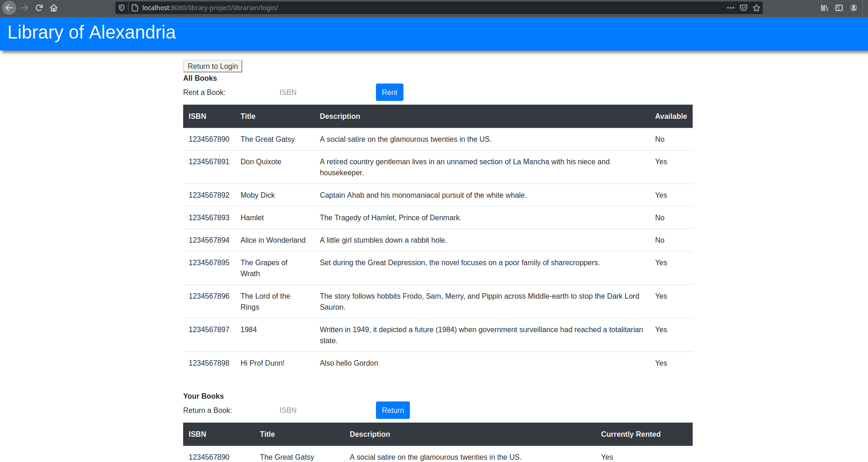Screen dimensions: 868x462
Task: Click the title Hi Prof Dunn!
Action: [263, 363]
